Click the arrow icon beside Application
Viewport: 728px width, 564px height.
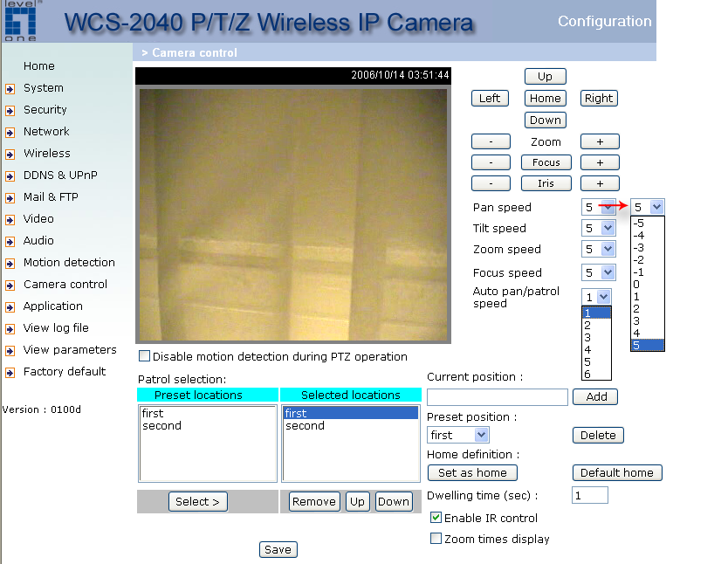[x=10, y=306]
